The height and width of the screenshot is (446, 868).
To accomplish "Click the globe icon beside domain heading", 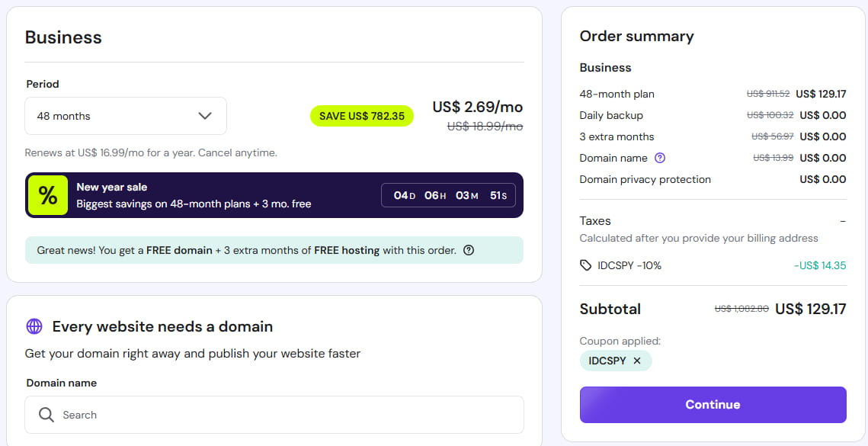I will 34,326.
